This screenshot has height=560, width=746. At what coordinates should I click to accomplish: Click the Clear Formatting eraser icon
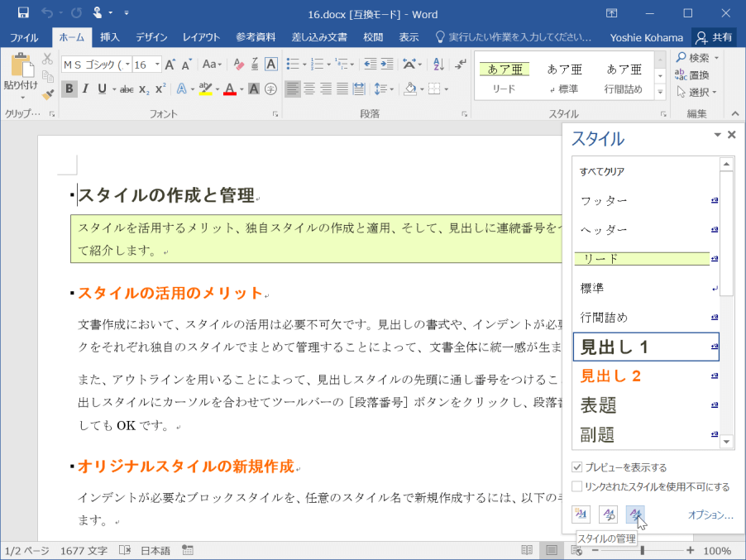pos(239,64)
